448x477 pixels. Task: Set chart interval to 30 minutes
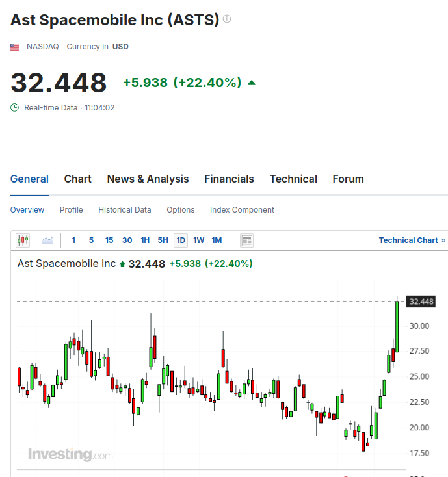pyautogui.click(x=127, y=240)
